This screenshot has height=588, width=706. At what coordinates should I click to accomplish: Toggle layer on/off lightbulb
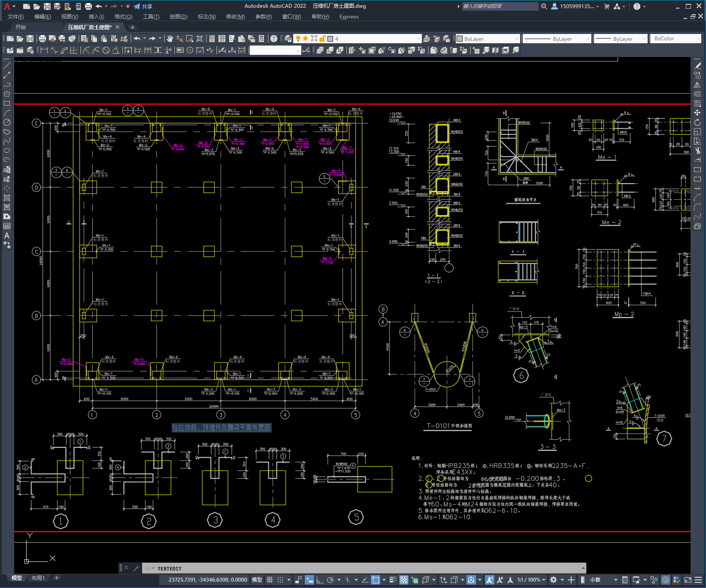298,39
